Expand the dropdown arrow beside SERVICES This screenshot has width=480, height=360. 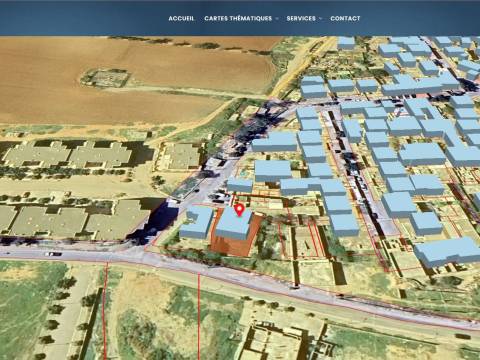tap(321, 19)
